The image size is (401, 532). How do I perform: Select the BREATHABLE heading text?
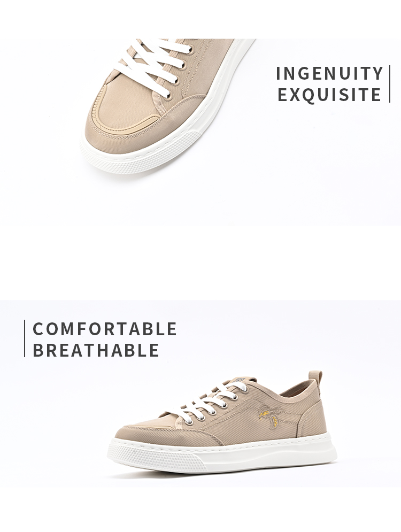(x=96, y=350)
